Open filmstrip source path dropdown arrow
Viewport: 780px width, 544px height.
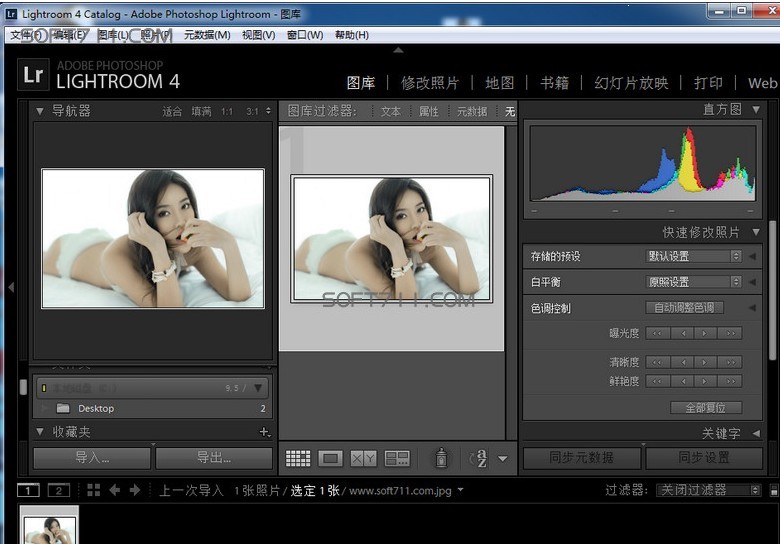[461, 490]
